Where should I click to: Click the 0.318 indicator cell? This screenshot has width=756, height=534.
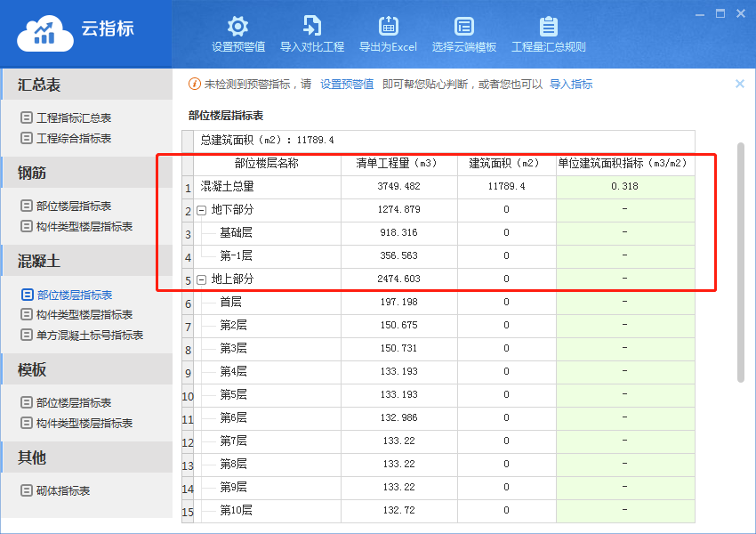click(625, 187)
